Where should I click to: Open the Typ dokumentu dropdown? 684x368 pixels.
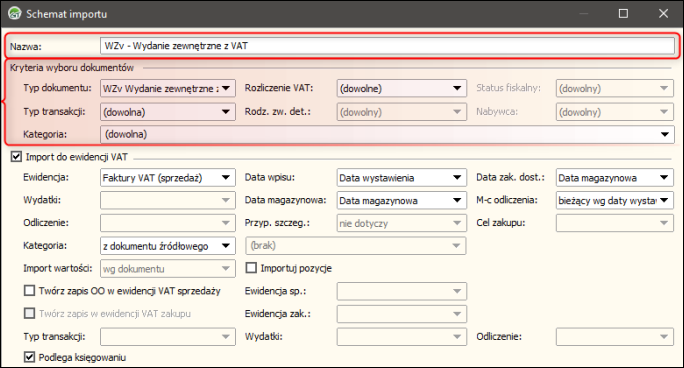pos(168,89)
